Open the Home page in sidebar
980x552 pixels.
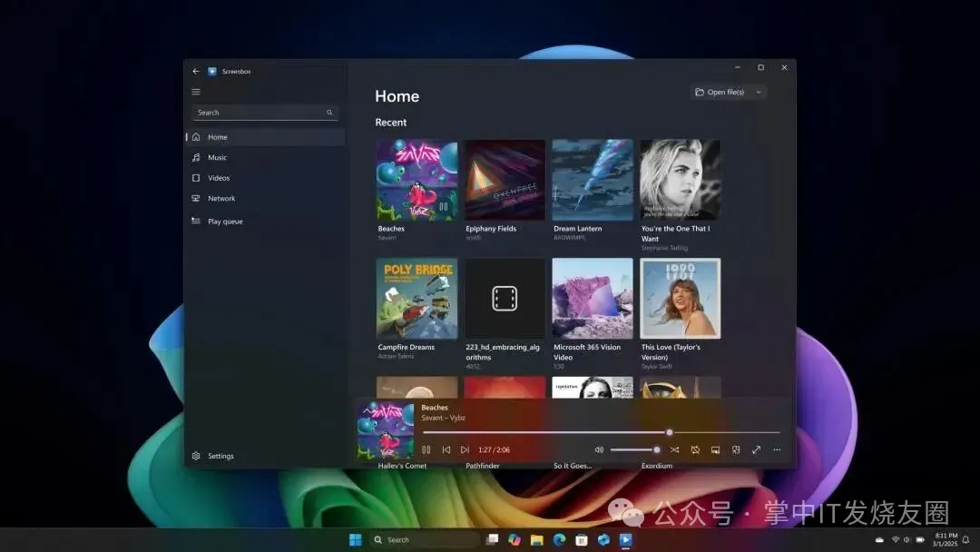click(x=266, y=137)
